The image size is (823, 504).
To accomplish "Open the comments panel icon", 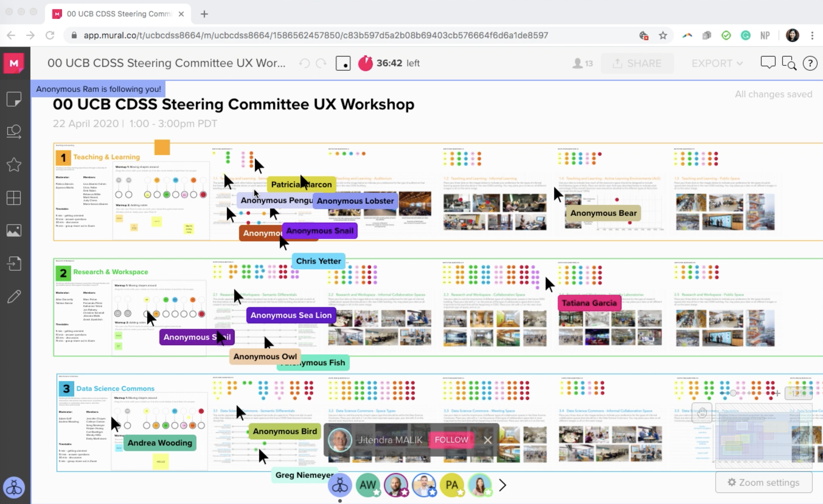I will coord(768,63).
